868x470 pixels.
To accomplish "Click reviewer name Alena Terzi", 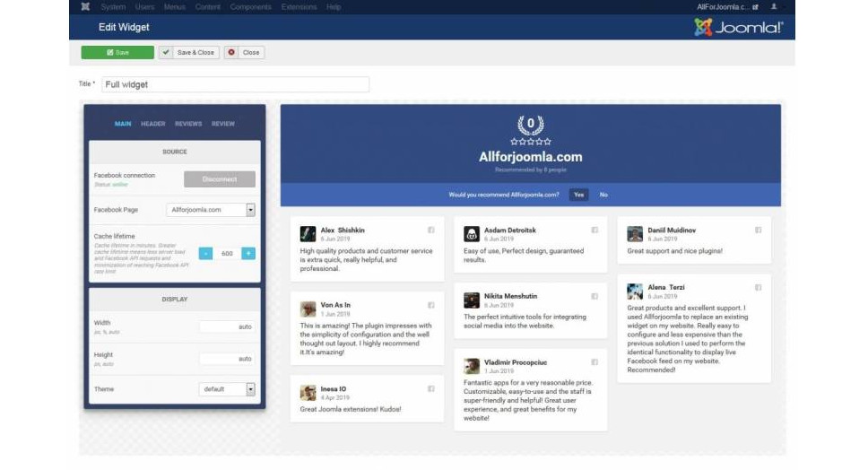I will tap(666, 287).
